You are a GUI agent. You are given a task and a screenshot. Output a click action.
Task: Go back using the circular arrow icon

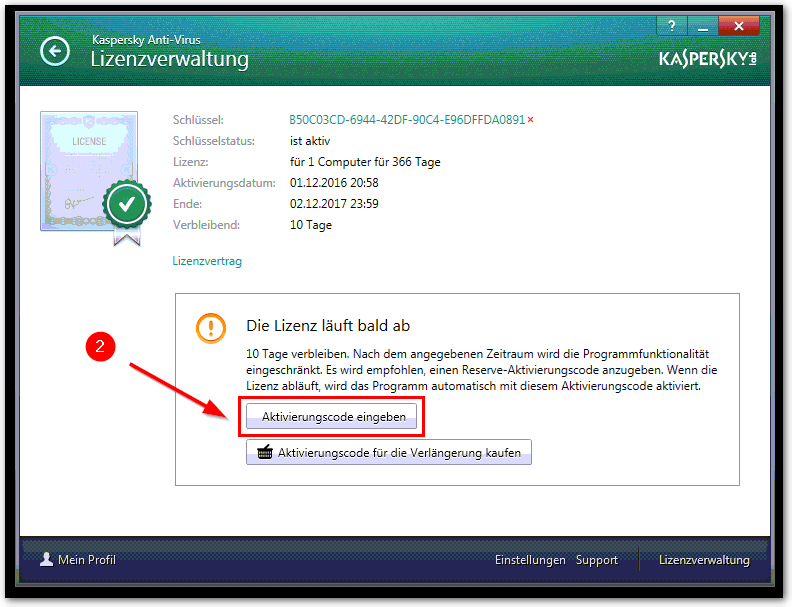(x=55, y=51)
